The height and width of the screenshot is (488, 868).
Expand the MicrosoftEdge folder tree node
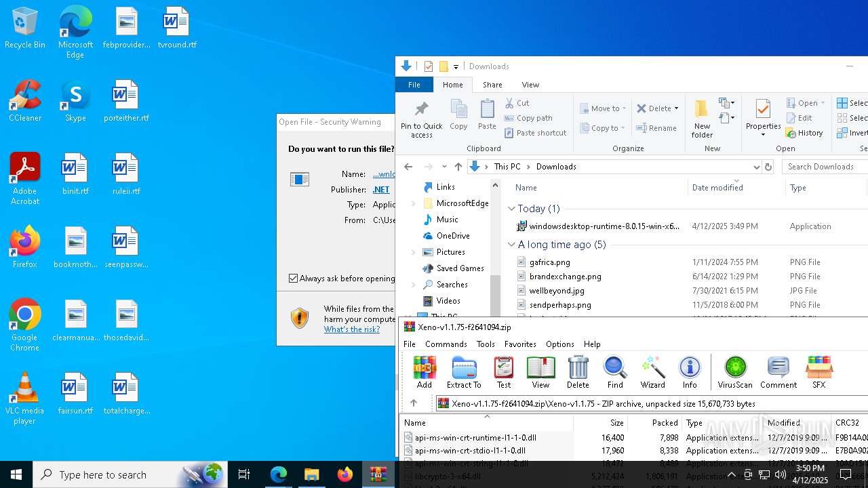point(414,203)
